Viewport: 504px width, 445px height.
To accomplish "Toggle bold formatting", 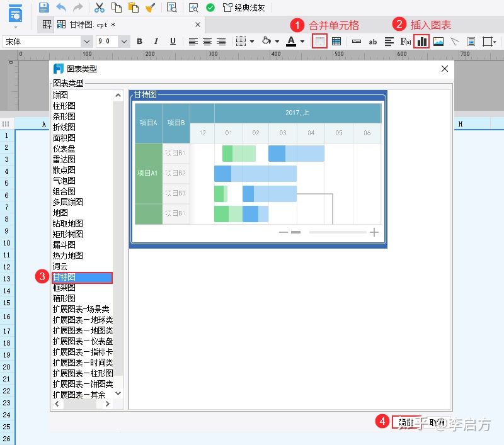I will (x=139, y=42).
